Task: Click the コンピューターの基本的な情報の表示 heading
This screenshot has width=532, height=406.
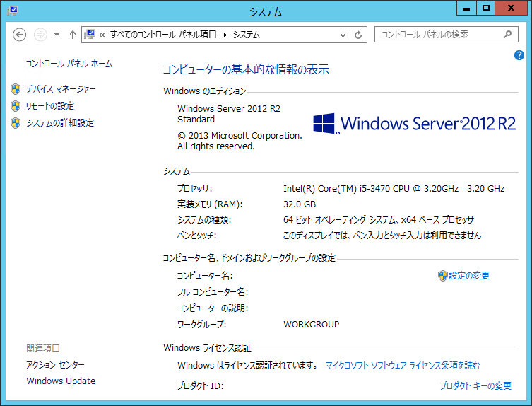Action: 246,69
